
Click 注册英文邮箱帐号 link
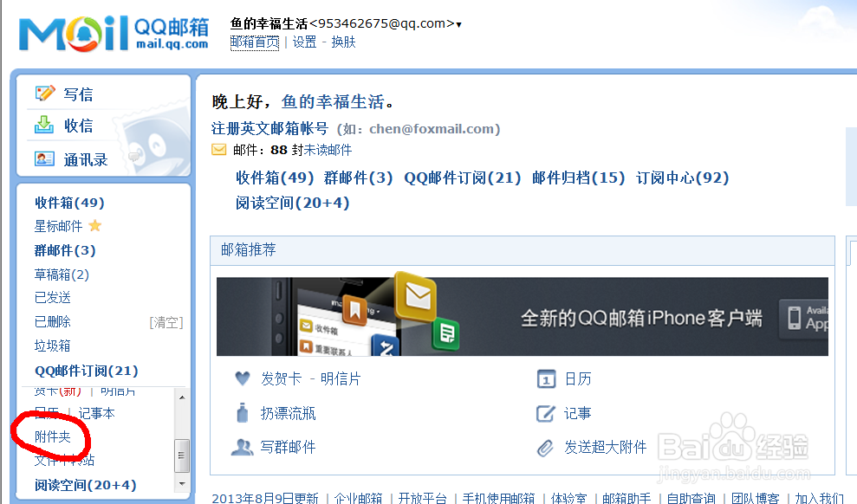click(x=270, y=128)
